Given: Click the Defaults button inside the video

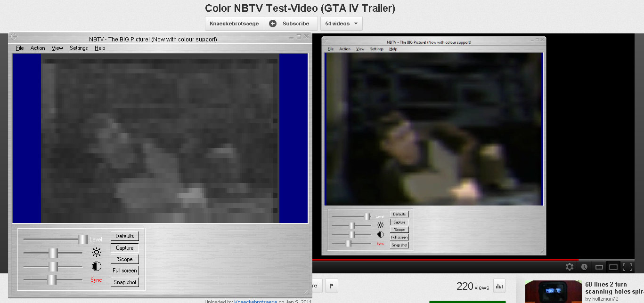Looking at the screenshot, I should tap(399, 214).
